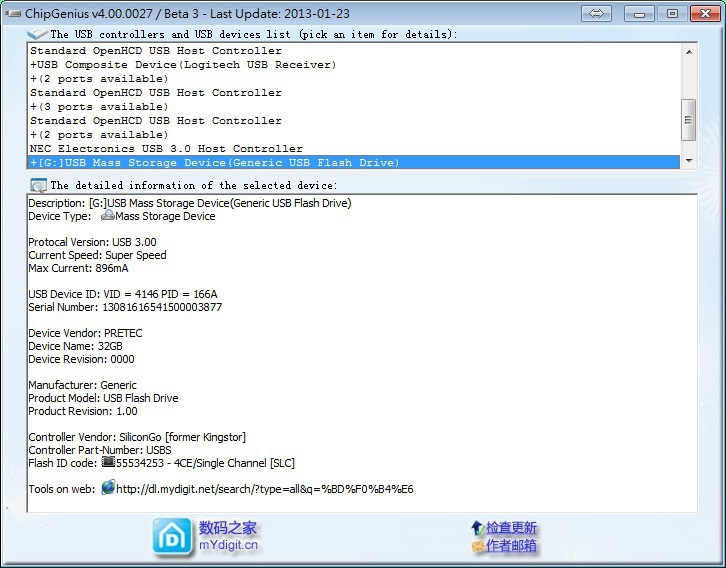Click the 'Device Name: 32GB' line
Viewport: 726px width, 568px height.
coord(75,346)
